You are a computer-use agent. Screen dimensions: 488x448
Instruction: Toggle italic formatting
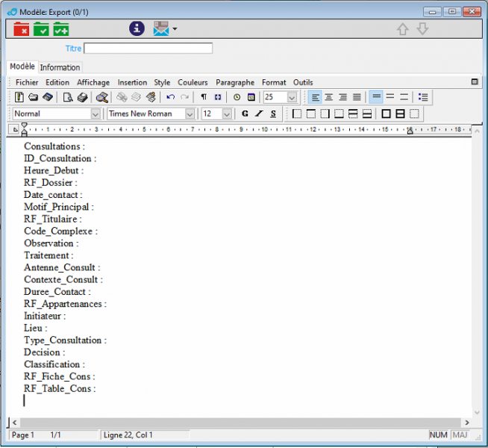259,113
